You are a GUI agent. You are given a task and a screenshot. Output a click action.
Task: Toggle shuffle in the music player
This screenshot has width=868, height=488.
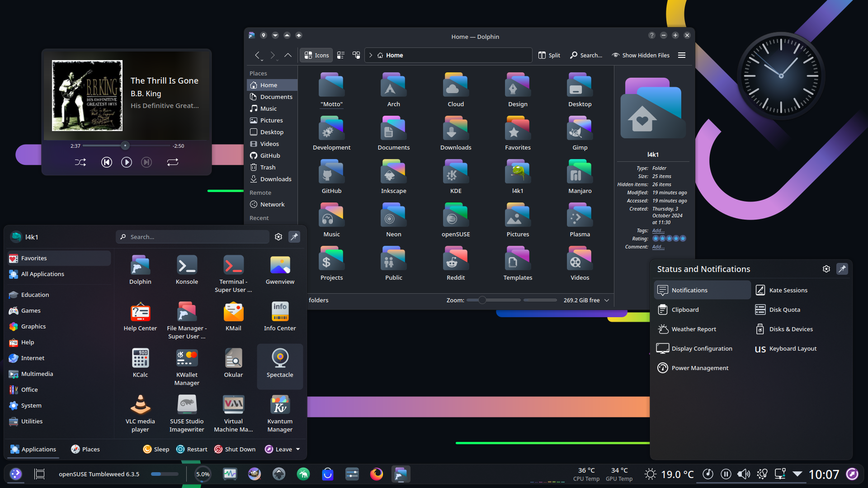(80, 162)
